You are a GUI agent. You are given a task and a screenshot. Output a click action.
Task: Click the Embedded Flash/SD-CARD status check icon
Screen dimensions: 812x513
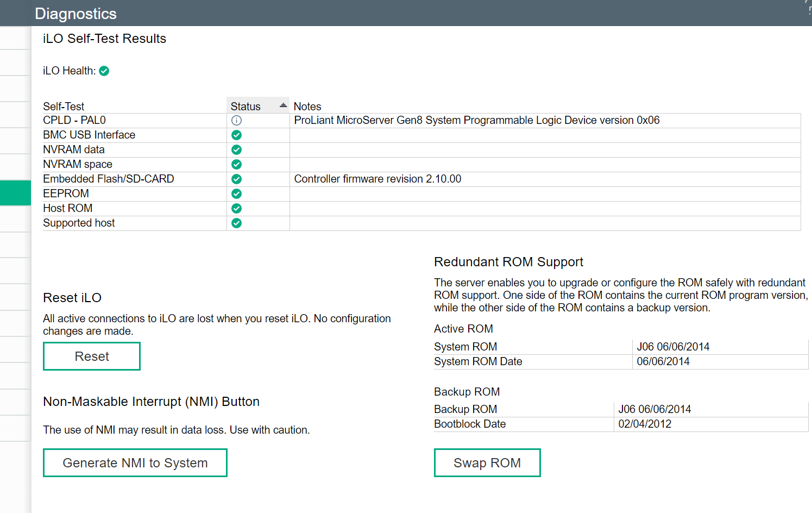tap(236, 179)
